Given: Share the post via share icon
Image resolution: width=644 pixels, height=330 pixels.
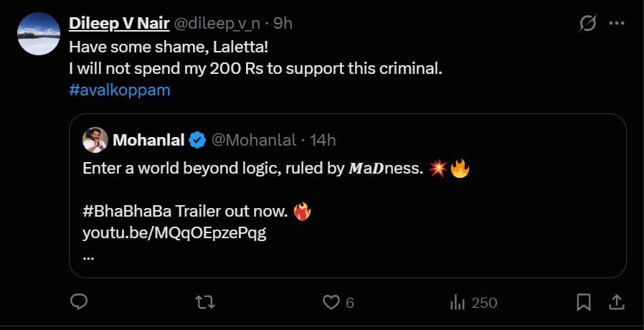Looking at the screenshot, I should (x=616, y=303).
